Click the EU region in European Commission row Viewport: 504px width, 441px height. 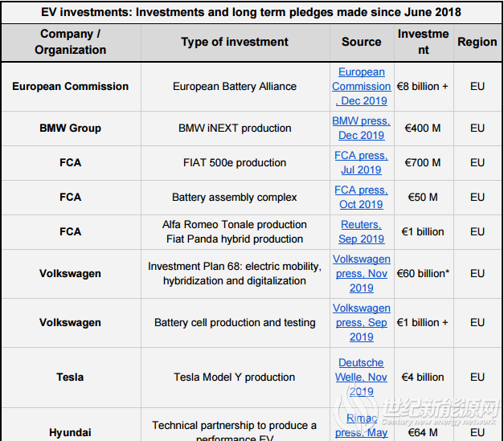[x=477, y=87]
